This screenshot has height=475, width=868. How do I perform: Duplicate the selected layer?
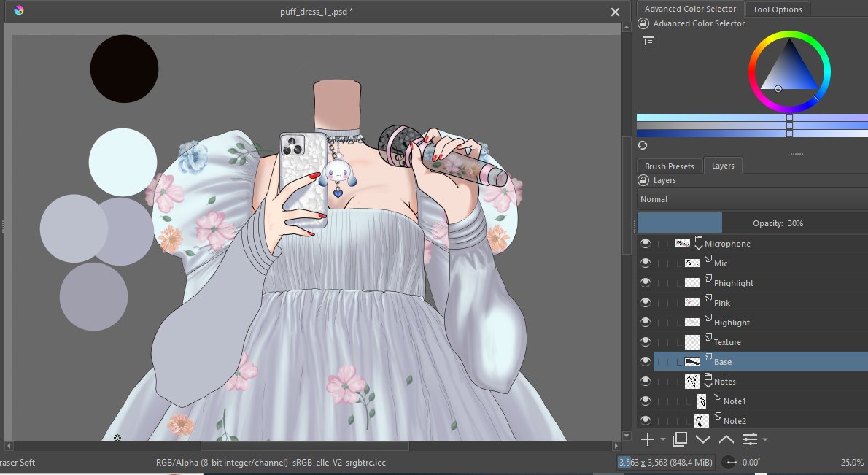coord(680,439)
